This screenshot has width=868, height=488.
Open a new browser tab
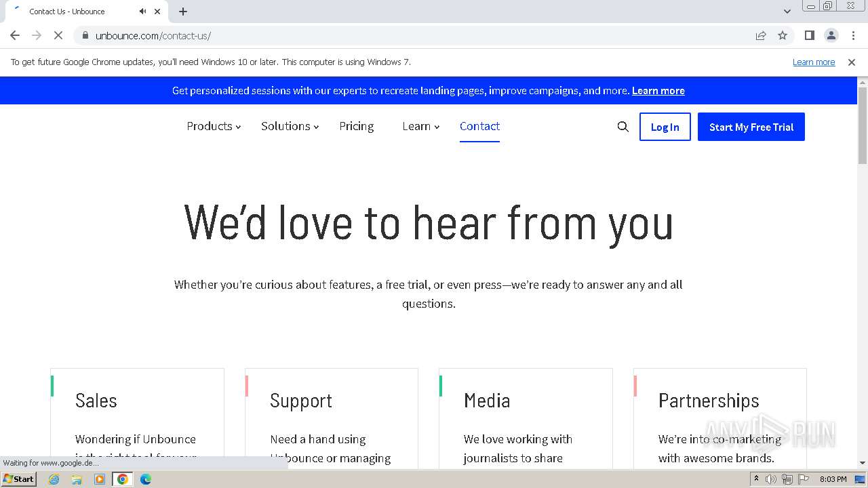tap(183, 12)
